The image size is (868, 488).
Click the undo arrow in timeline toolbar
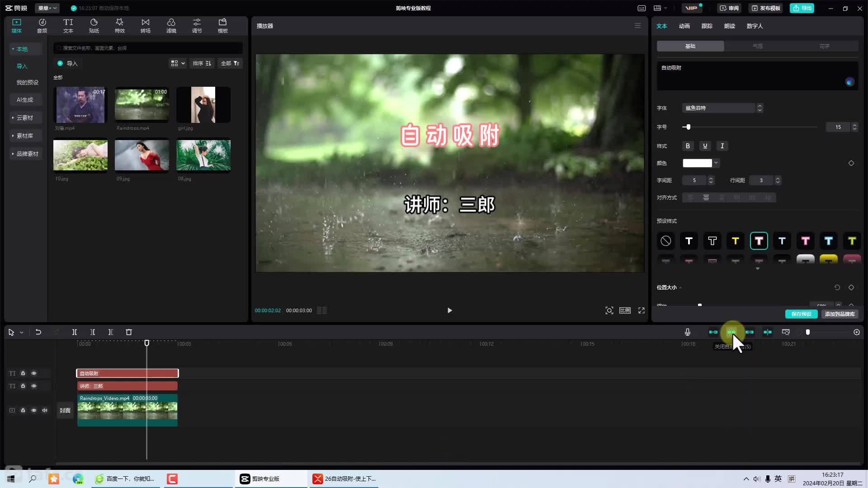tap(38, 332)
